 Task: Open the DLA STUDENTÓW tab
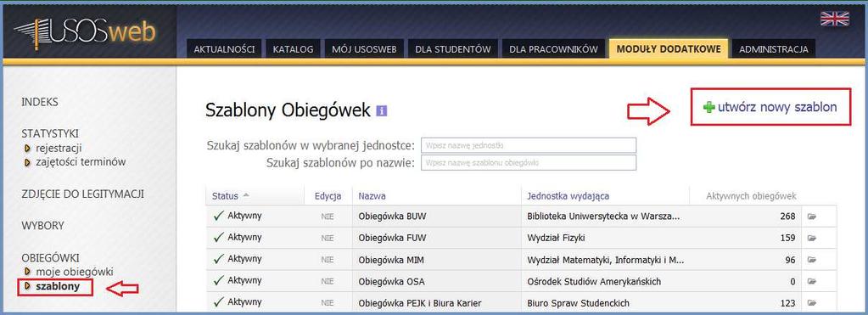453,48
